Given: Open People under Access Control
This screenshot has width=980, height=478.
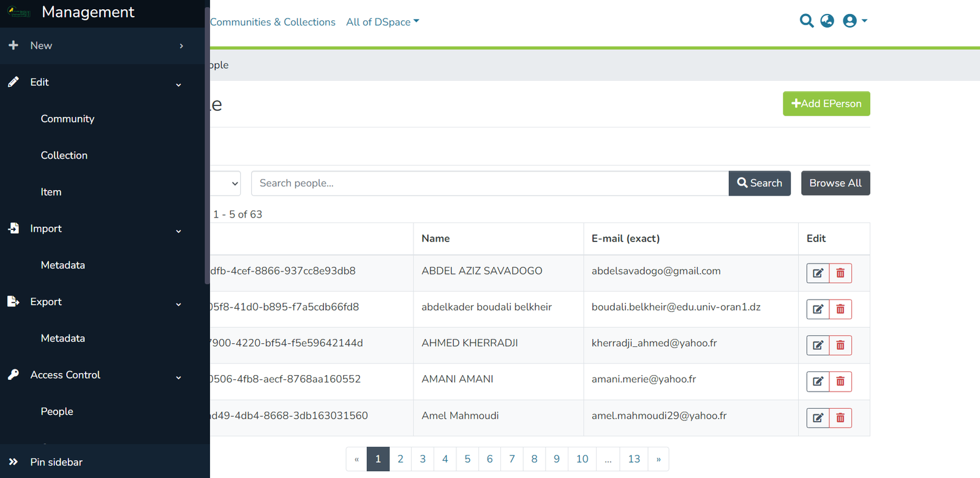Looking at the screenshot, I should point(57,411).
